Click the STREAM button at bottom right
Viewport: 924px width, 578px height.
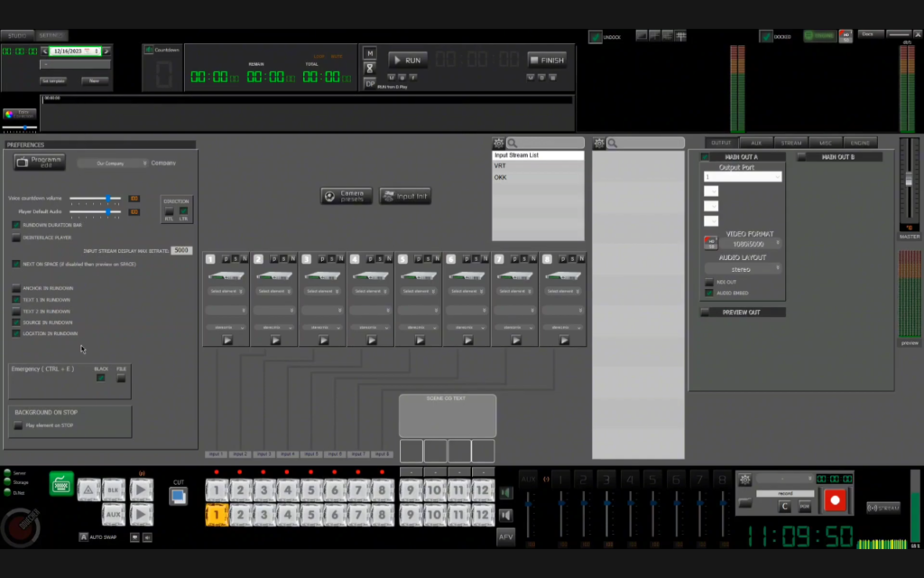coord(883,508)
